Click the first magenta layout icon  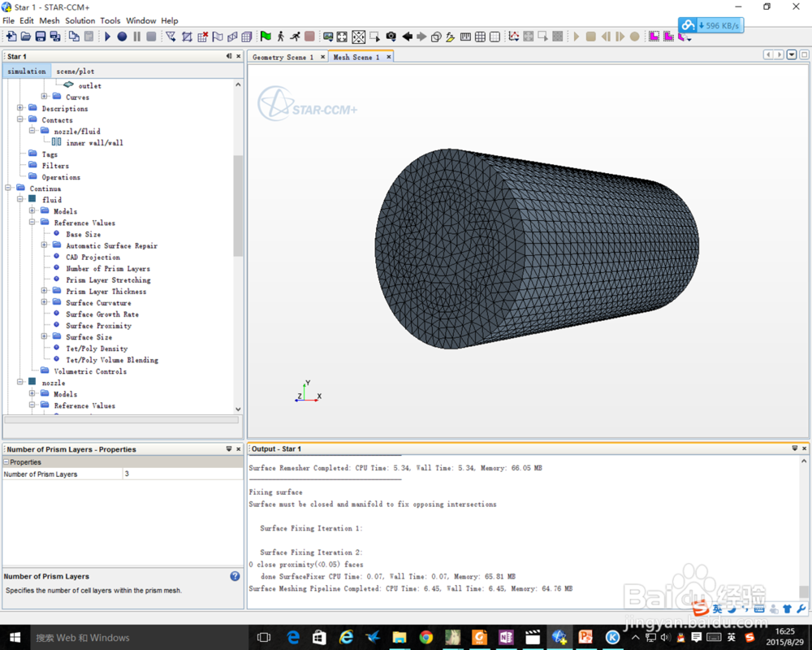pyautogui.click(x=654, y=37)
